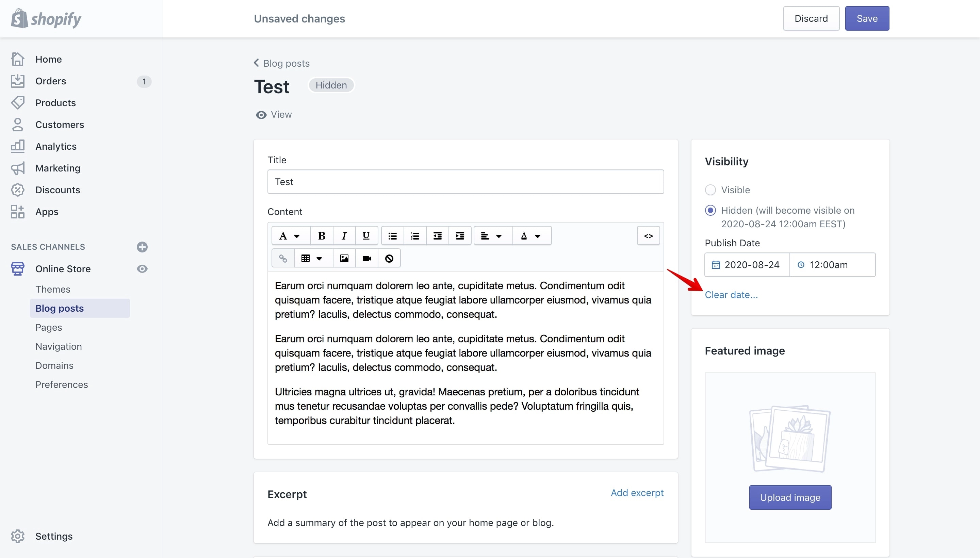Screen dimensions: 980x558
Task: Click the indent icon
Action: [x=460, y=236]
